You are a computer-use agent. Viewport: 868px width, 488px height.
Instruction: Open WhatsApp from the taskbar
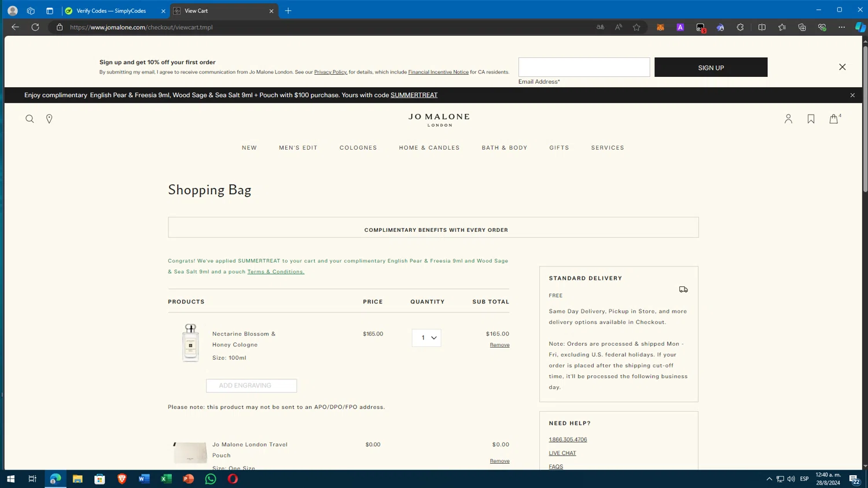click(211, 479)
